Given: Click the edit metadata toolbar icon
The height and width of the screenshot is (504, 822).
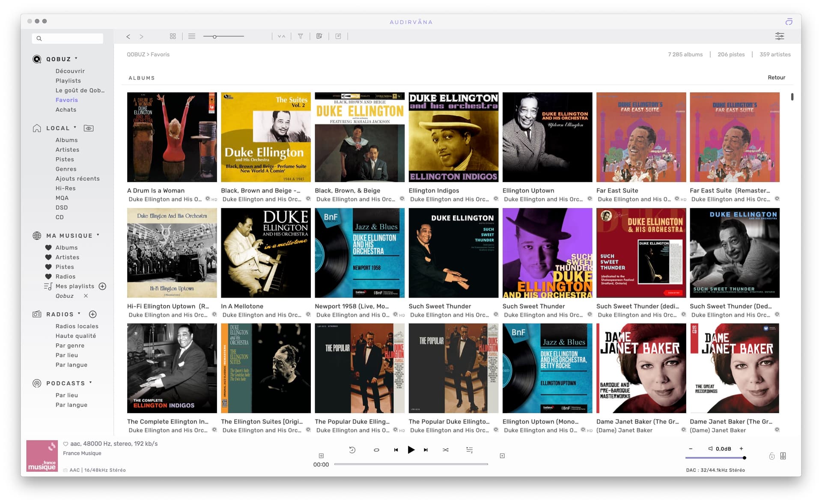Looking at the screenshot, I should (x=338, y=36).
